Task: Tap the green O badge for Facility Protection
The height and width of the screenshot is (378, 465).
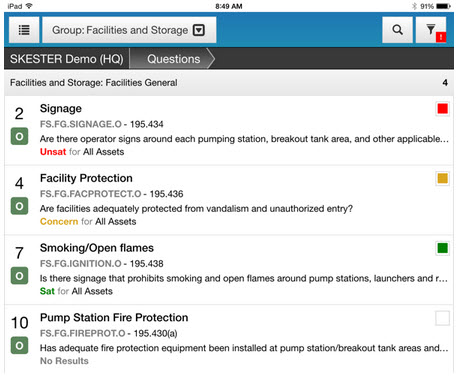Action: (x=19, y=206)
